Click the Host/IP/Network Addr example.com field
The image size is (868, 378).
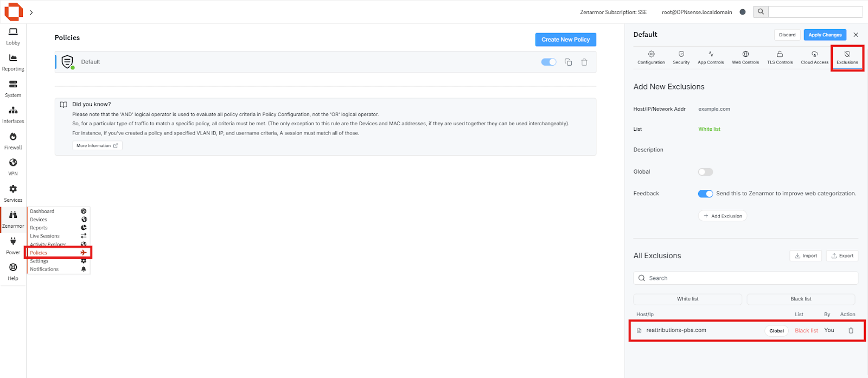[x=778, y=109]
